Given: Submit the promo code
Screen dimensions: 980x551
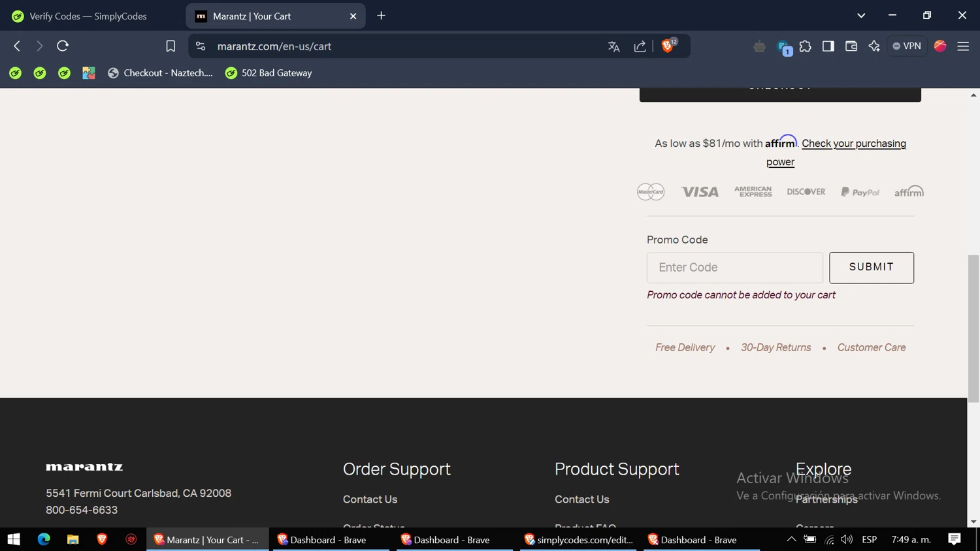Looking at the screenshot, I should [x=872, y=268].
